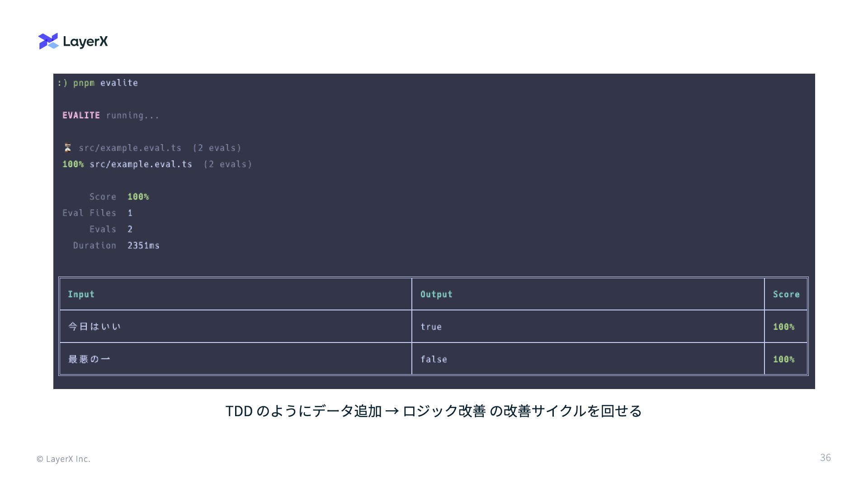868x488 pixels.
Task: Click the 100% score in the 'false' row
Action: [x=783, y=359]
